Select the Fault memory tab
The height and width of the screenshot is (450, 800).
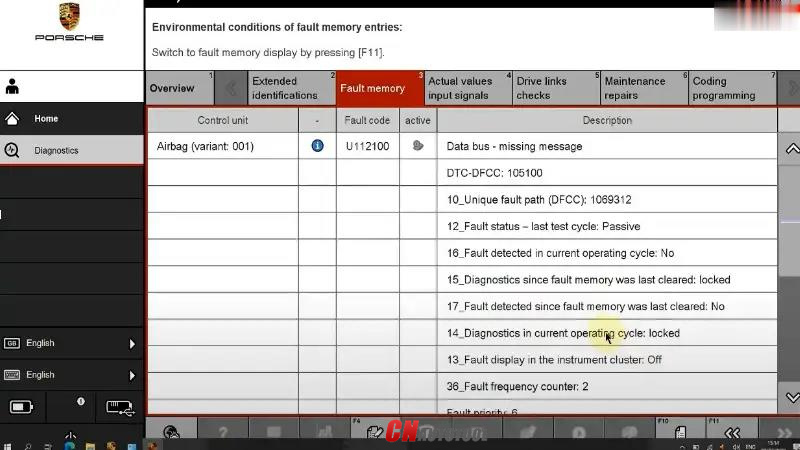[x=380, y=88]
